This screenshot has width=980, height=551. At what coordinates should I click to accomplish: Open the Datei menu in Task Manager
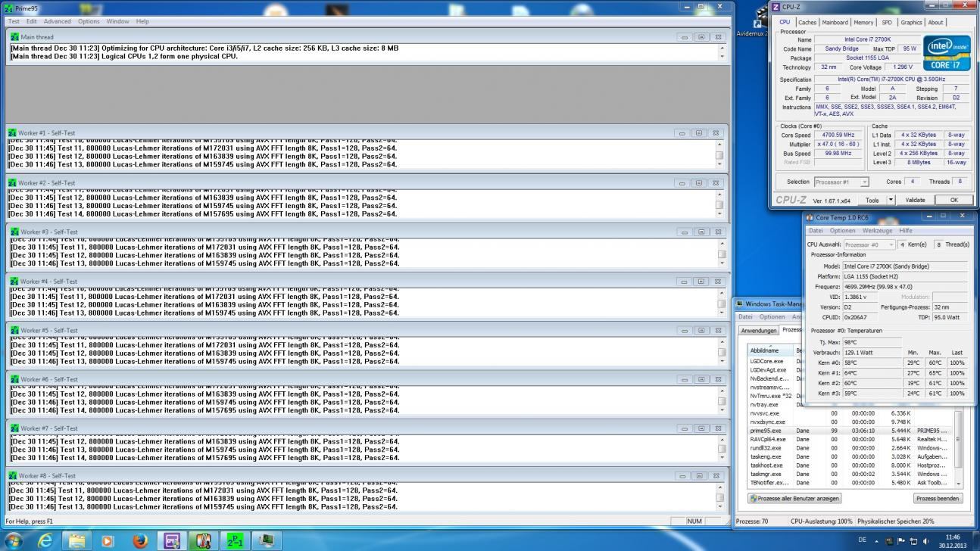click(746, 317)
